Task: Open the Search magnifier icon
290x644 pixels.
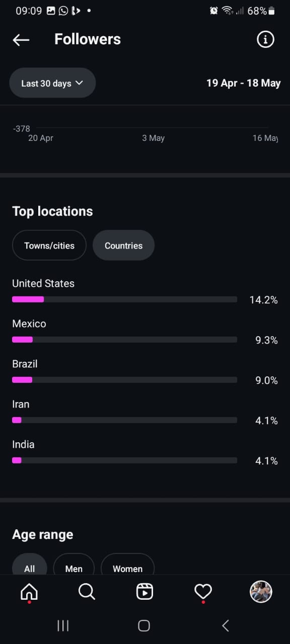Action: 87,592
